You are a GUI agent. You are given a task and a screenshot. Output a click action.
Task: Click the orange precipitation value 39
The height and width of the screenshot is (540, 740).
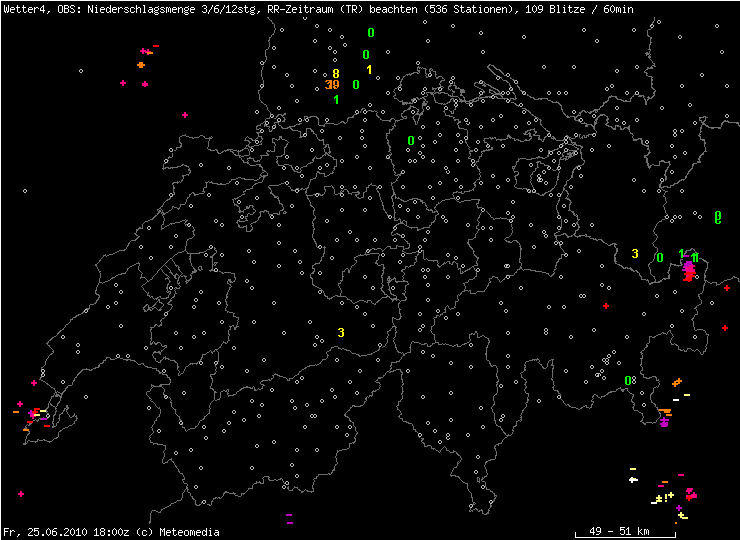coord(332,85)
